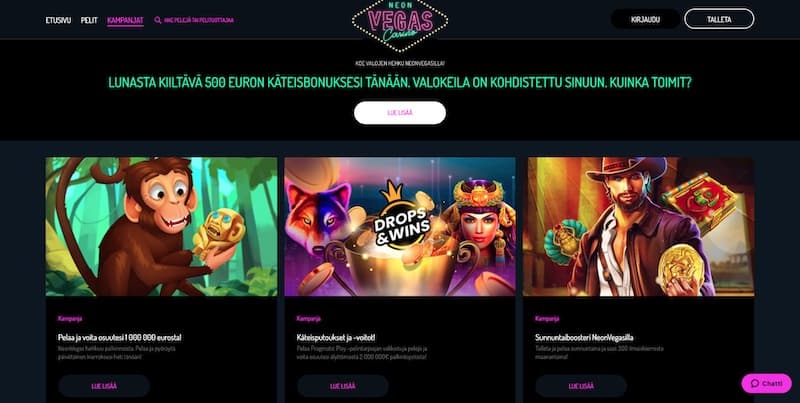Click Lue lisää for Käteispotoukset campaign
This screenshot has height=403, width=800.
click(343, 386)
